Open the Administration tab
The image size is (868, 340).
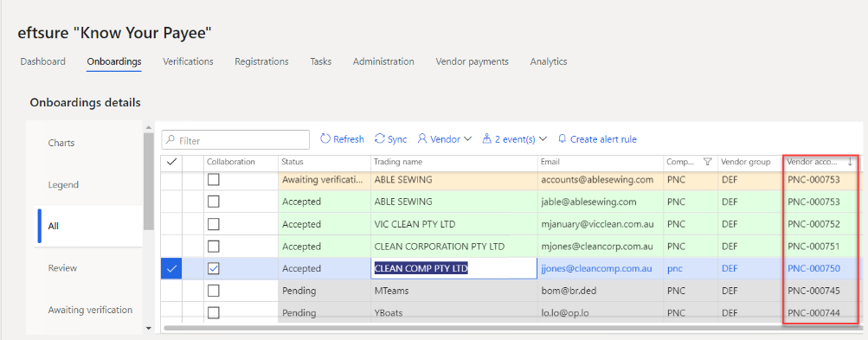point(383,61)
